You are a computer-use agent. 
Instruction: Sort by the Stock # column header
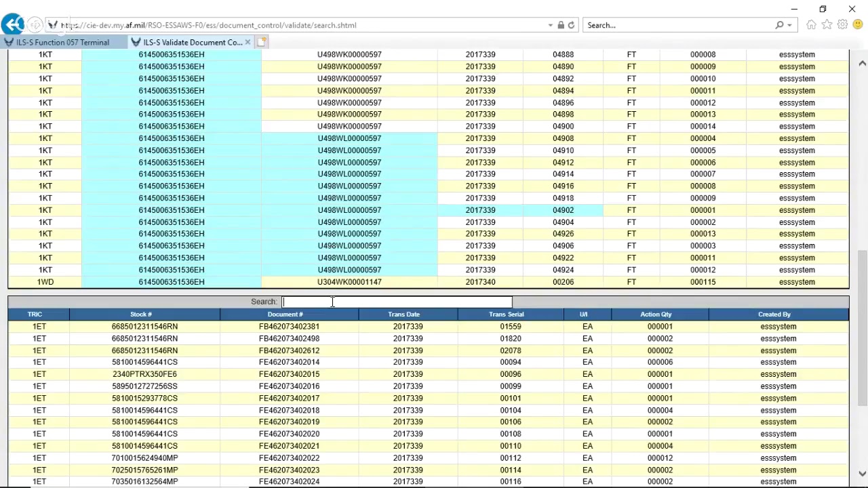pyautogui.click(x=141, y=314)
